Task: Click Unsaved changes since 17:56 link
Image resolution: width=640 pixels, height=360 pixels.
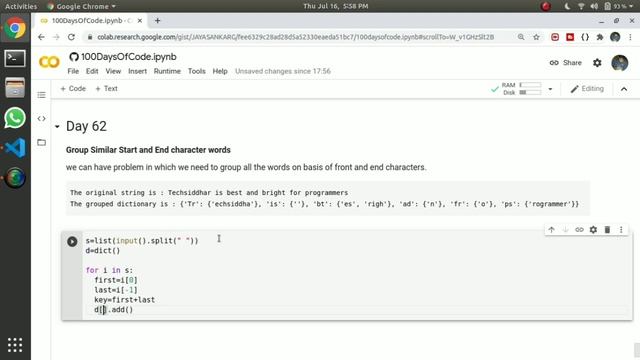Action: [x=283, y=71]
